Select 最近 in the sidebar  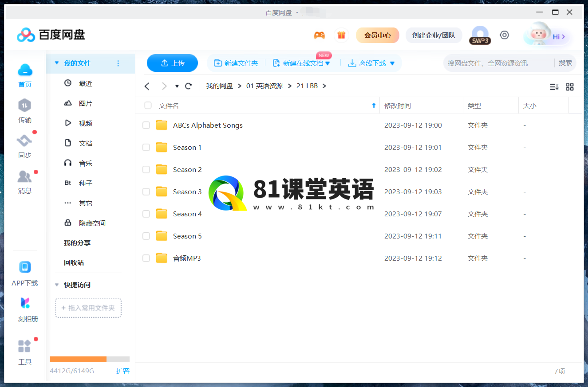(86, 83)
